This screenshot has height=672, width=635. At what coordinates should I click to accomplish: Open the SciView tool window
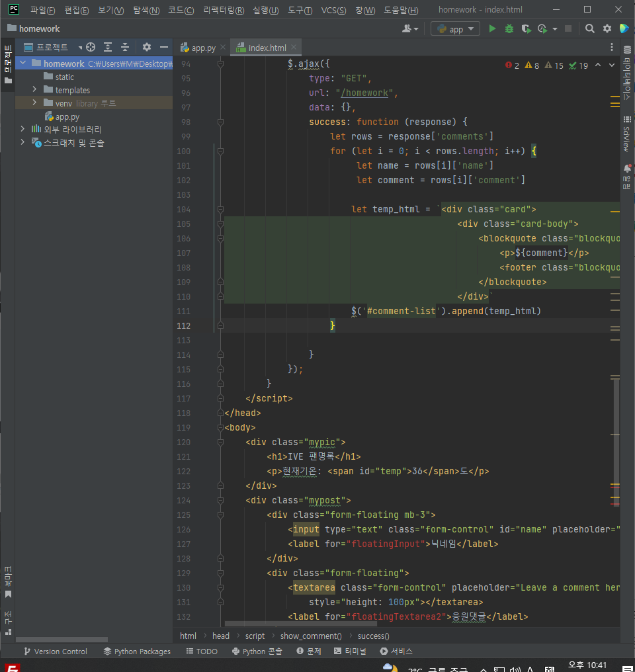point(627,134)
